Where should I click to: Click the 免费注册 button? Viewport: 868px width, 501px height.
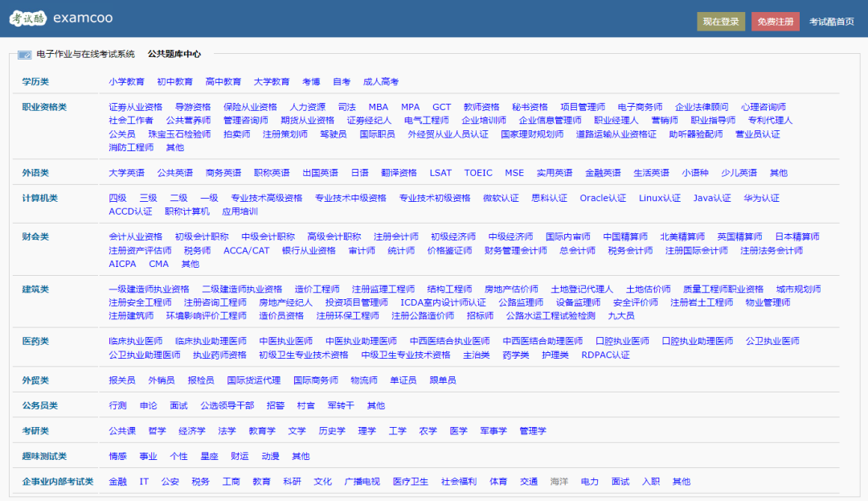775,22
